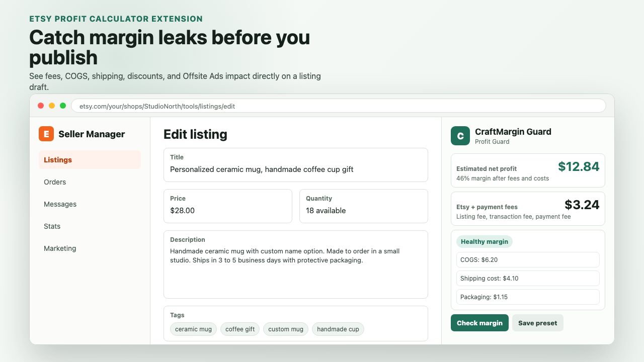The height and width of the screenshot is (362, 644).
Task: Click the Healthy margin badge
Action: 485,242
